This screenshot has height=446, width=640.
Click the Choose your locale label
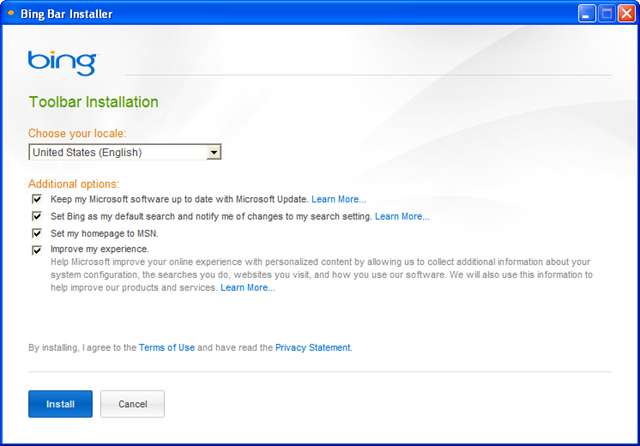[77, 133]
